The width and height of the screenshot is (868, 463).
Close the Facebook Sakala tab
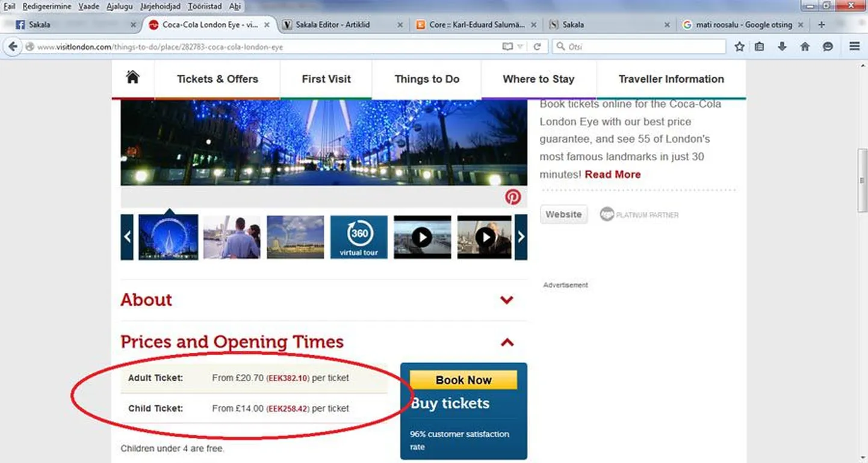click(x=134, y=25)
